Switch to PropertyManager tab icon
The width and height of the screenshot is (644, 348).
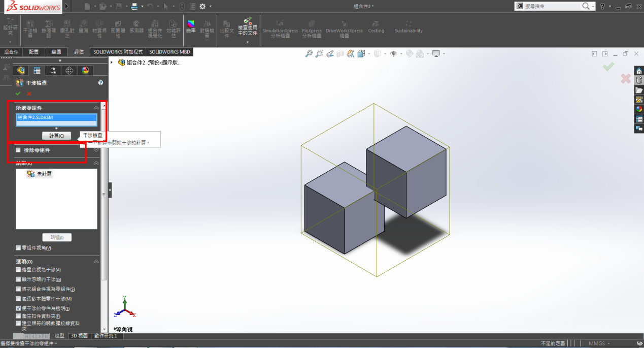37,71
